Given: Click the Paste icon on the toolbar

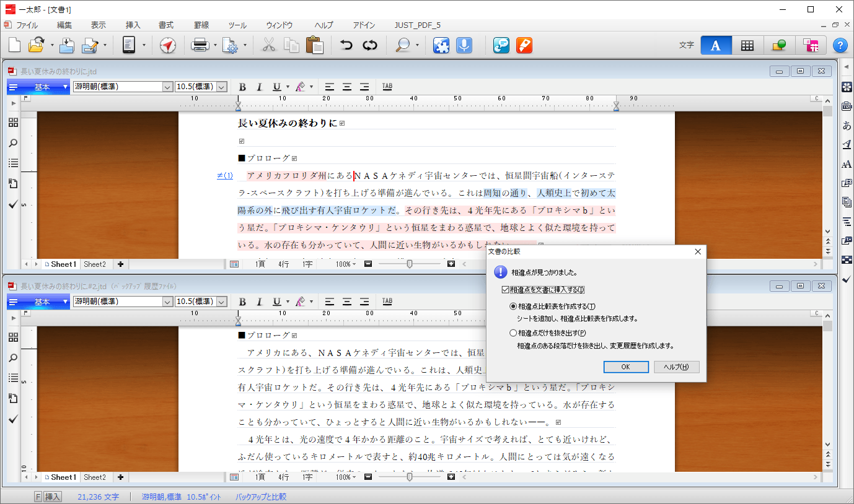Looking at the screenshot, I should click(314, 45).
